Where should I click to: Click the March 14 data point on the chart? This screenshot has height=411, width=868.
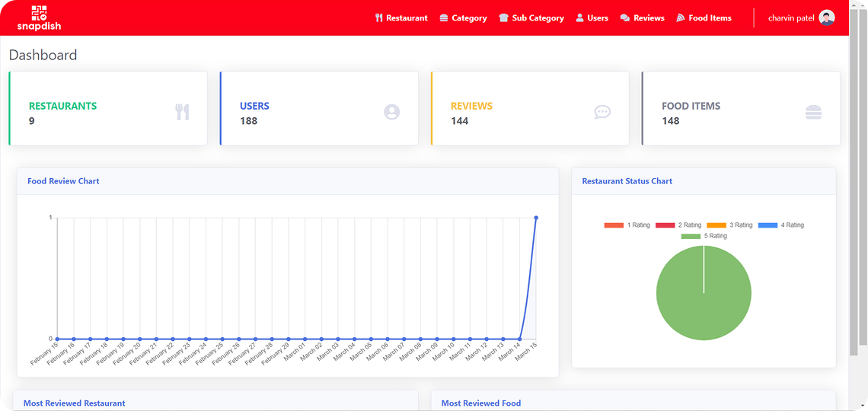pos(519,339)
